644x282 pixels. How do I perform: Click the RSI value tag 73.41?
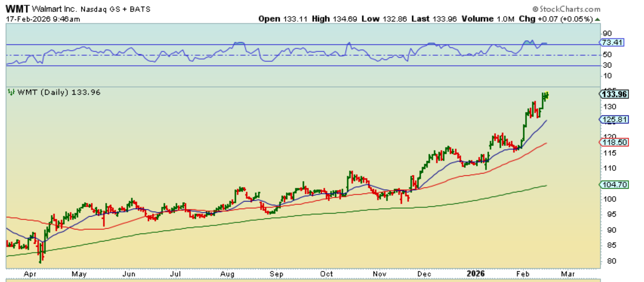612,43
